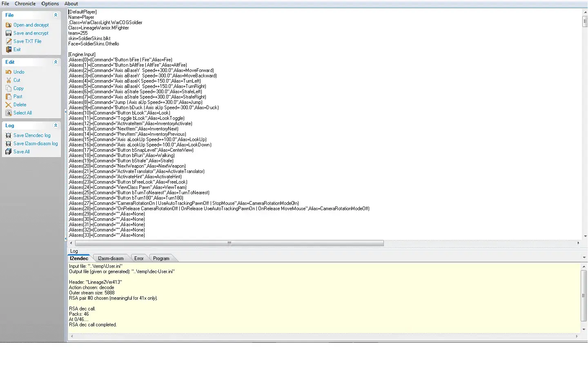Click the log pane scroll-left arrow
The image size is (588, 368).
pos(72,336)
